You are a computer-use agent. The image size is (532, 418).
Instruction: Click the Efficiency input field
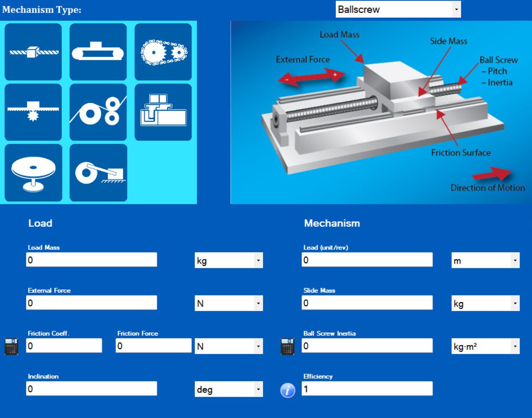coord(367,389)
